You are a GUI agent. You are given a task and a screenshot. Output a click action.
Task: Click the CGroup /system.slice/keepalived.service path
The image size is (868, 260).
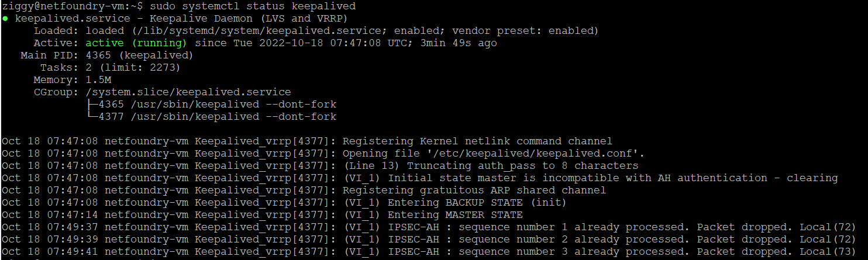coord(188,92)
